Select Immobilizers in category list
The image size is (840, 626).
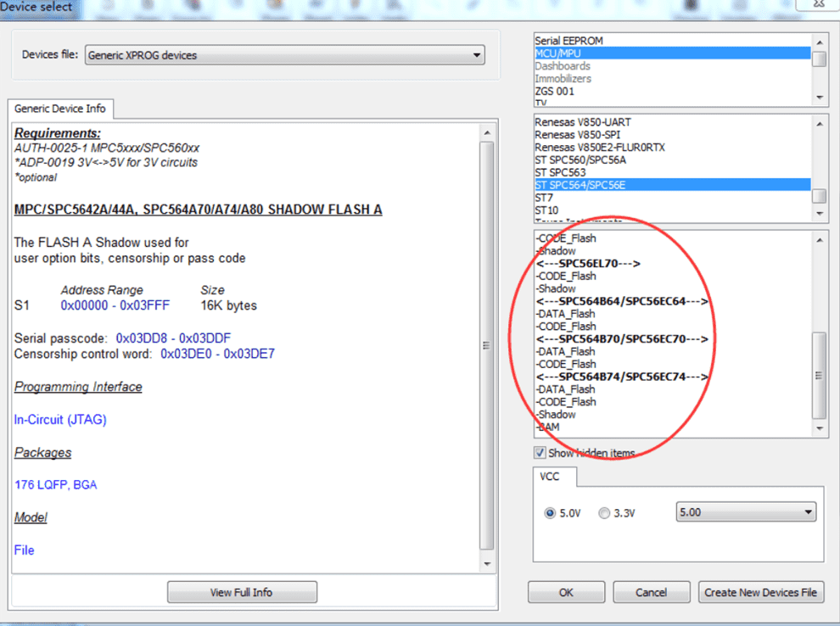[x=672, y=79]
